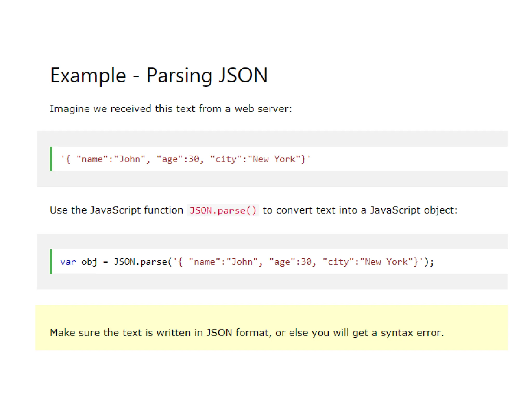Image resolution: width=532 pixels, height=399 pixels.
Task: Click the green bar beside first code line
Action: click(51, 159)
